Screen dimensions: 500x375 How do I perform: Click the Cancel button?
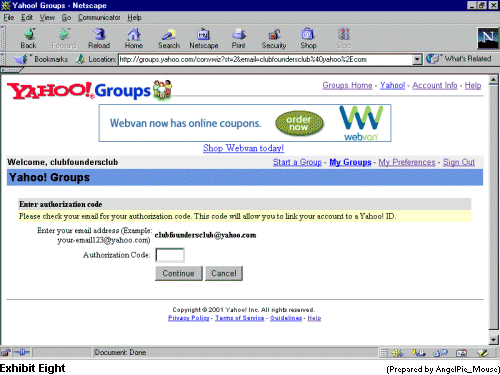(x=224, y=273)
